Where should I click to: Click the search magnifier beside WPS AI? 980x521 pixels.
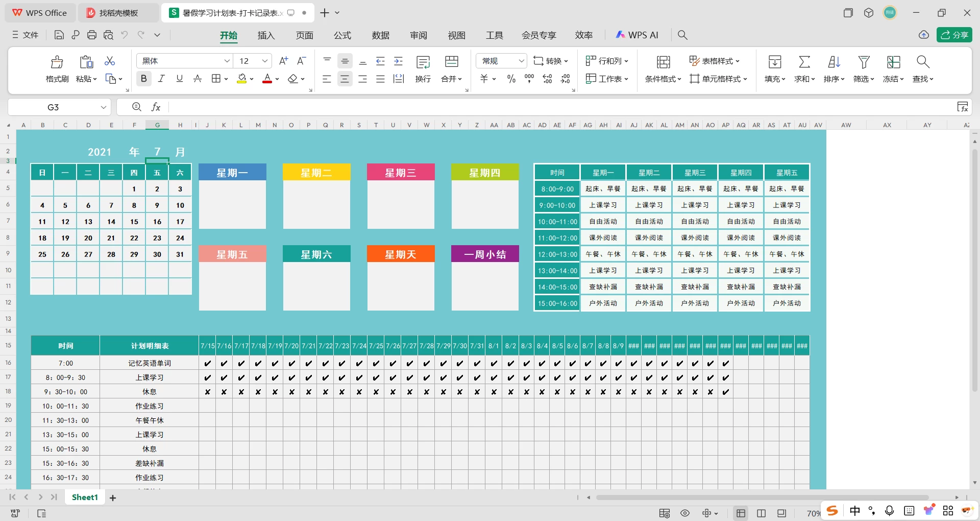coord(682,35)
